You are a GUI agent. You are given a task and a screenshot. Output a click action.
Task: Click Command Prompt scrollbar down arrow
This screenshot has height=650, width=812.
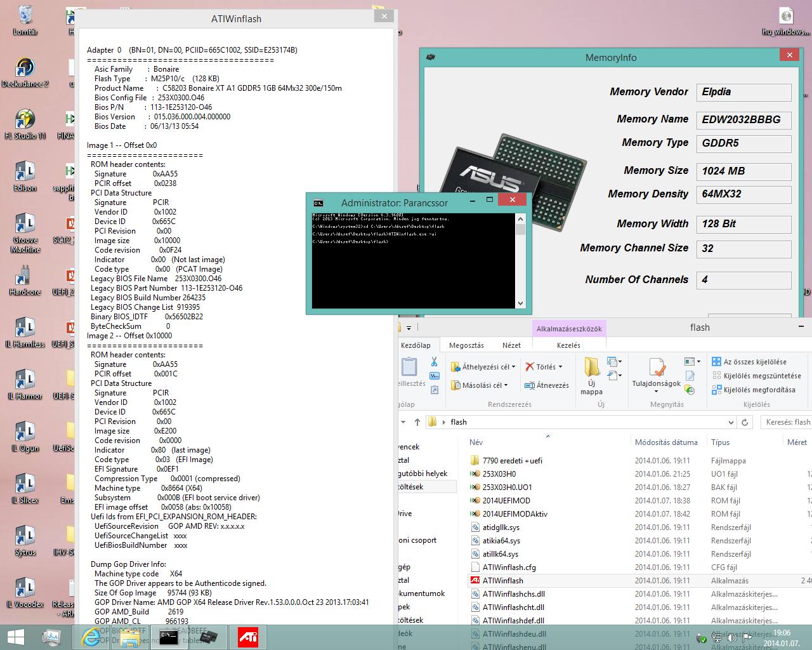click(521, 303)
